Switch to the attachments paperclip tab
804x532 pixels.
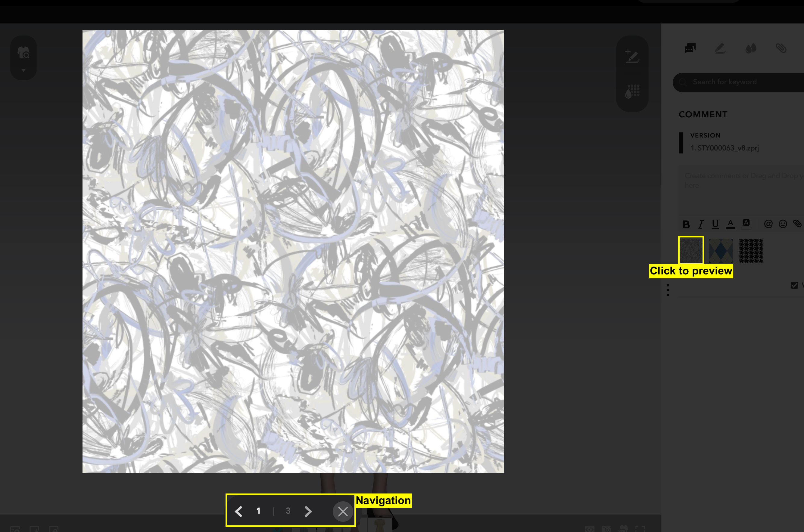coord(781,48)
